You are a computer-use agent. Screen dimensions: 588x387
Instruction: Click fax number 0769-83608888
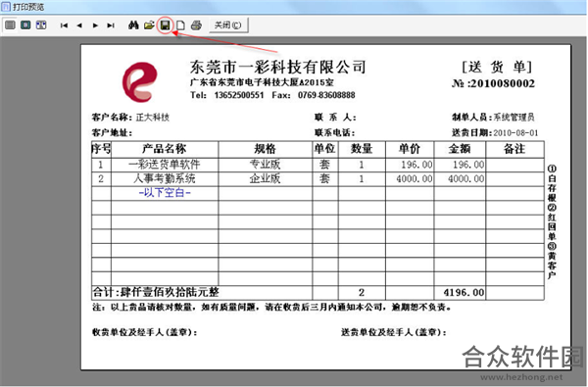[326, 95]
